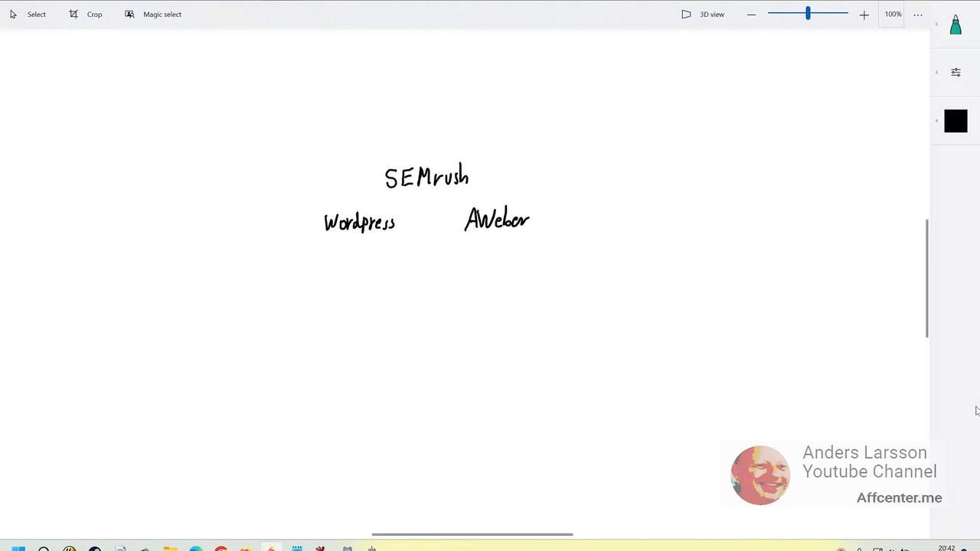Choose the Select tool
980x551 pixels.
click(28, 15)
